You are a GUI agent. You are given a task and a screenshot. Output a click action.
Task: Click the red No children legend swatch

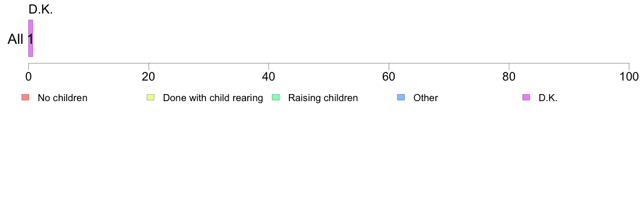click(x=25, y=97)
